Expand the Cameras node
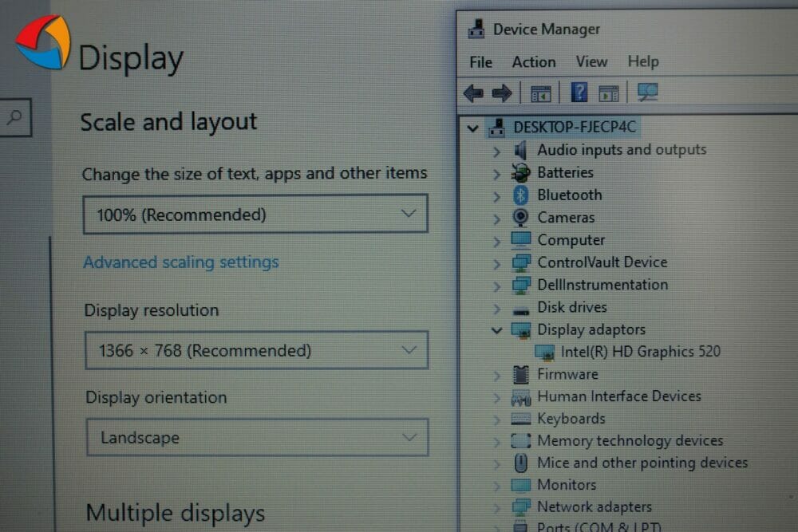Screen dimensions: 798x532 pyautogui.click(x=496, y=219)
